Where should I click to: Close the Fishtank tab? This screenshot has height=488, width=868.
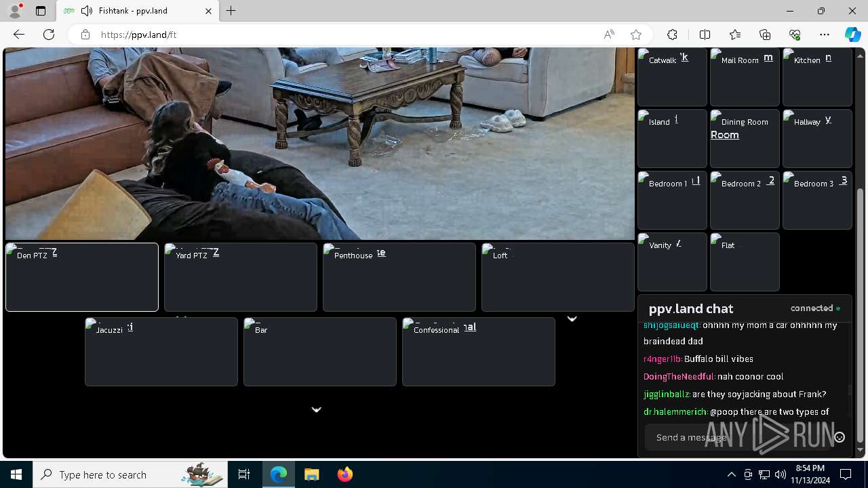[x=208, y=11]
